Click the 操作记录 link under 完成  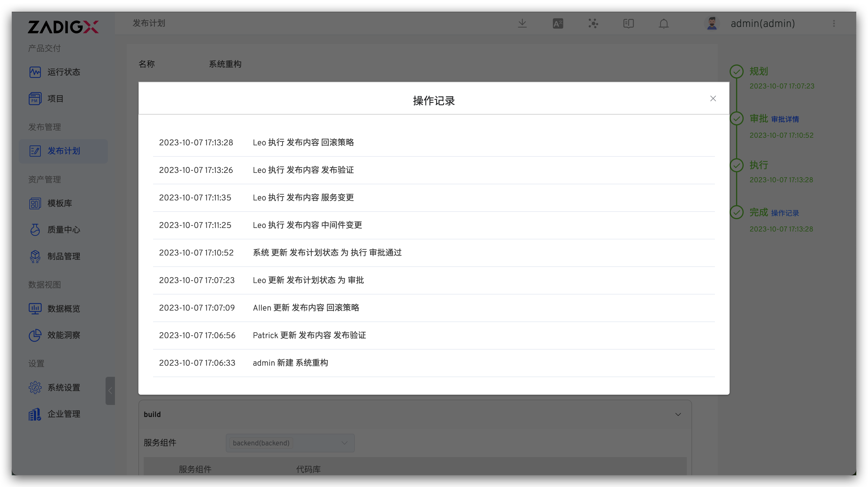(x=785, y=213)
